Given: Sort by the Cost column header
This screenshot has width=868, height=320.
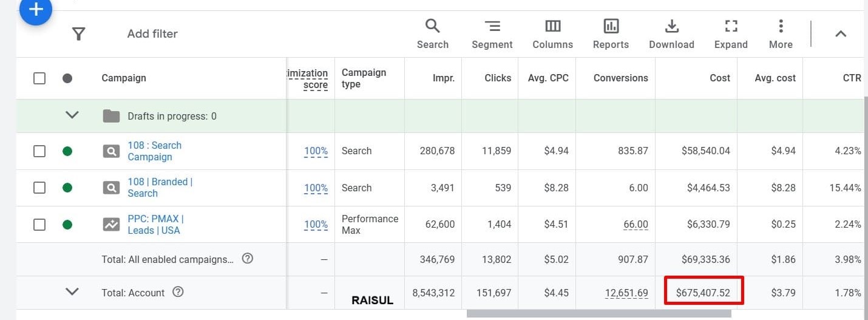Looking at the screenshot, I should [x=719, y=78].
